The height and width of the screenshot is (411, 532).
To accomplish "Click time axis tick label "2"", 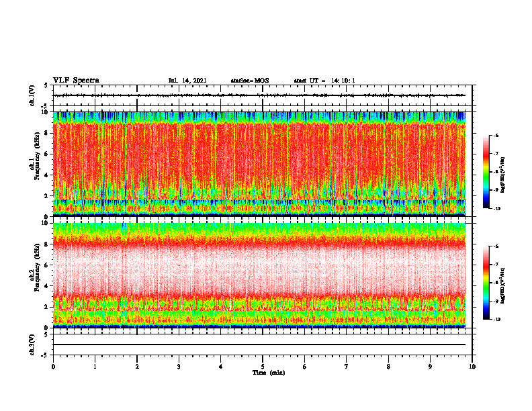I will coord(137,367).
